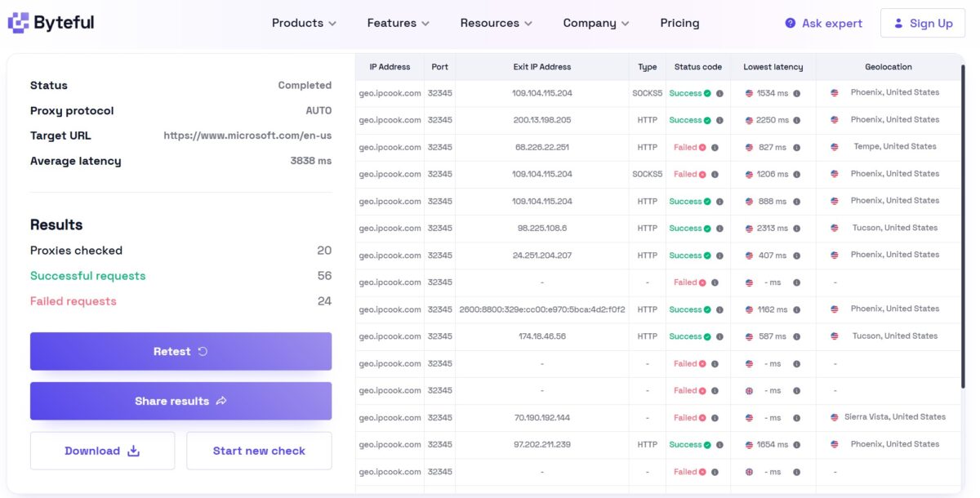This screenshot has height=498, width=980.
Task: Expand the Products dropdown menu
Action: point(304,23)
